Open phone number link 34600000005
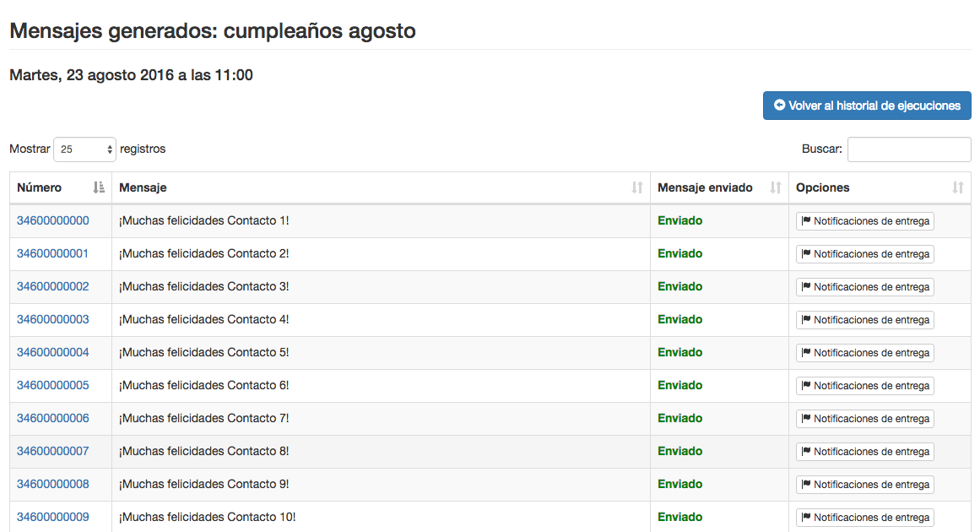The image size is (980, 532). [x=52, y=385]
